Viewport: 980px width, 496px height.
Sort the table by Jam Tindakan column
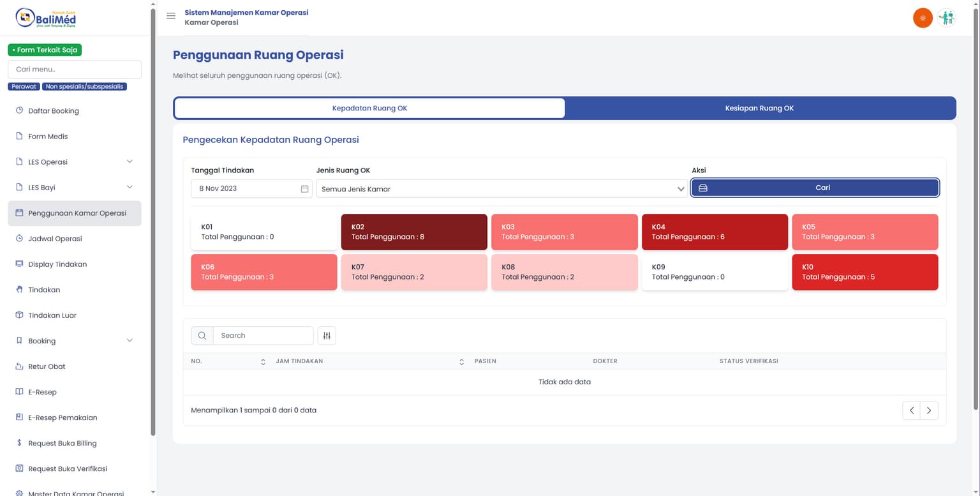coord(461,361)
